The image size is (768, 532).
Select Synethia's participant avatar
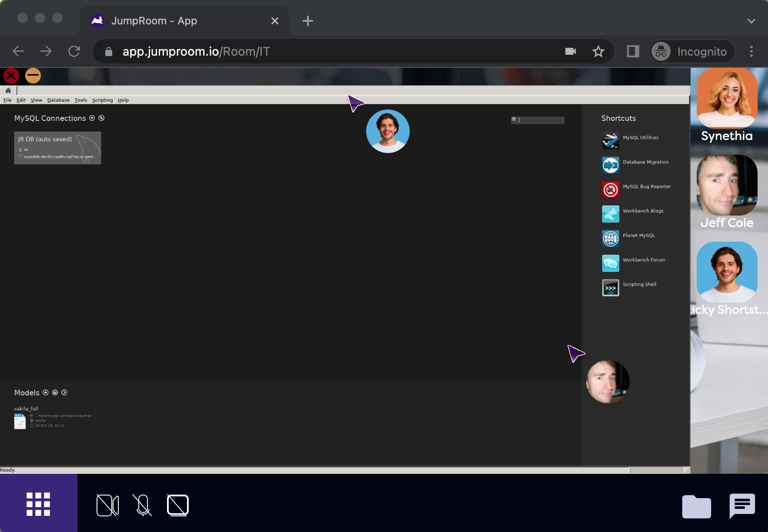coord(727,98)
